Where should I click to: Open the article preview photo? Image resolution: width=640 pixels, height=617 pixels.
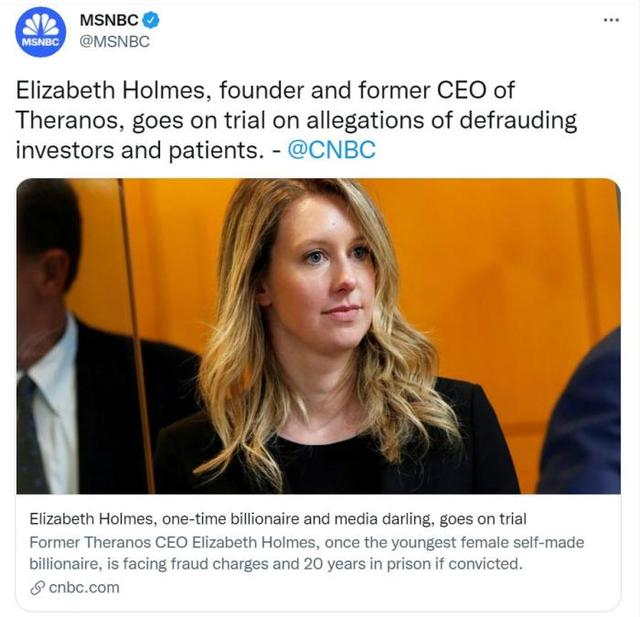tap(318, 335)
